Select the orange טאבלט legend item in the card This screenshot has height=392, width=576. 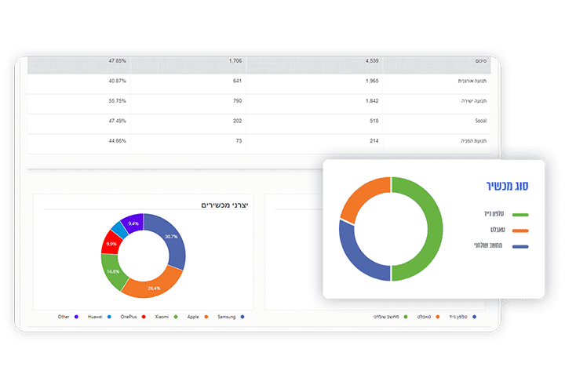(509, 230)
